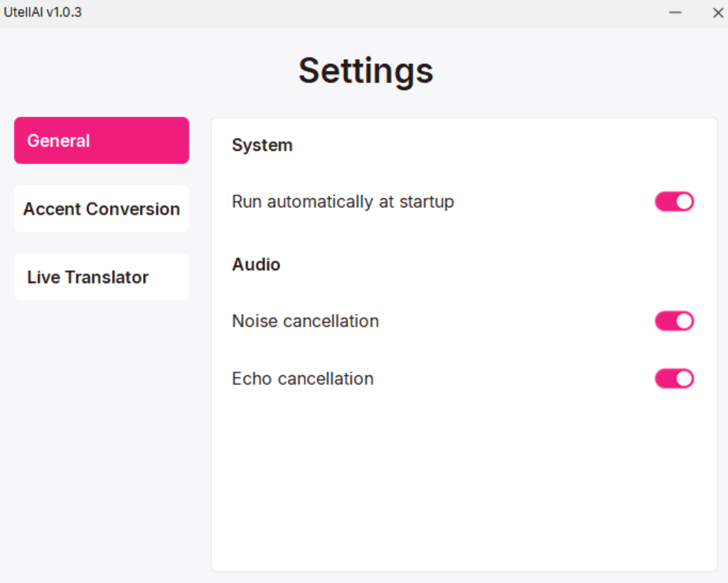The image size is (728, 583).
Task: Minimize the UtellAI window
Action: 675,13
